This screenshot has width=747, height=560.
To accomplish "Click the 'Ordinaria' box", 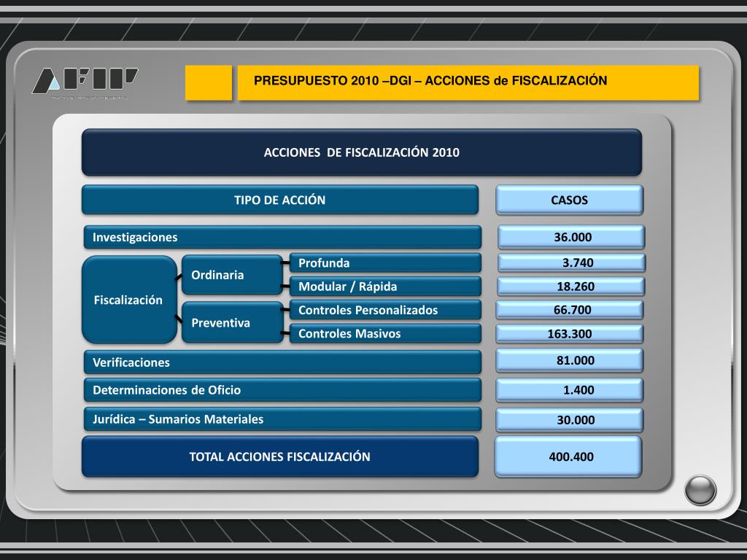I will 233,275.
